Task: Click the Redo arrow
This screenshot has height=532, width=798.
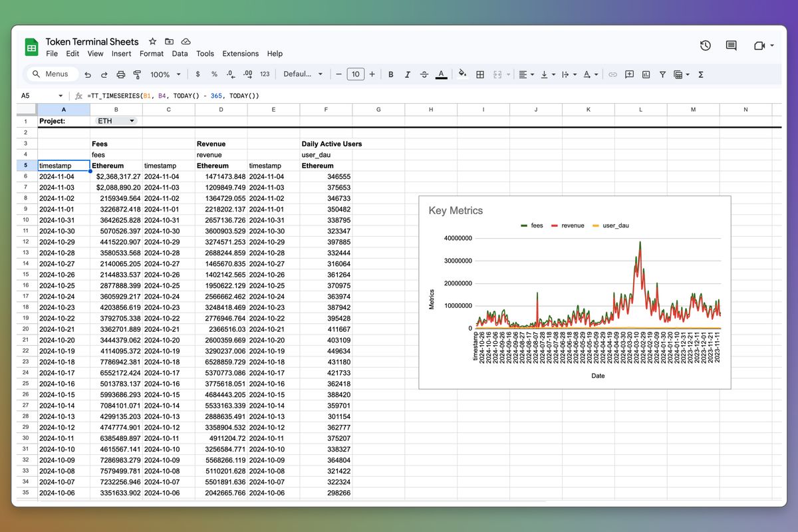Action: pos(105,74)
